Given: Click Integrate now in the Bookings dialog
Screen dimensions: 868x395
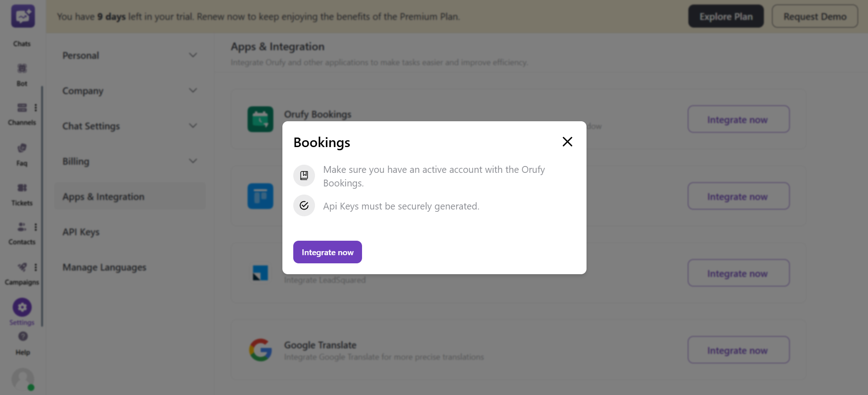Looking at the screenshot, I should pyautogui.click(x=327, y=252).
